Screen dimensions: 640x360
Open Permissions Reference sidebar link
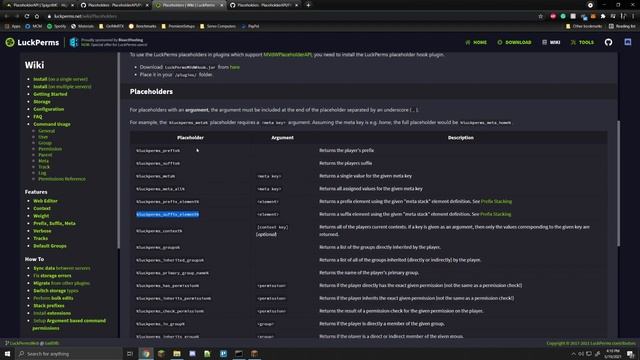pos(62,179)
